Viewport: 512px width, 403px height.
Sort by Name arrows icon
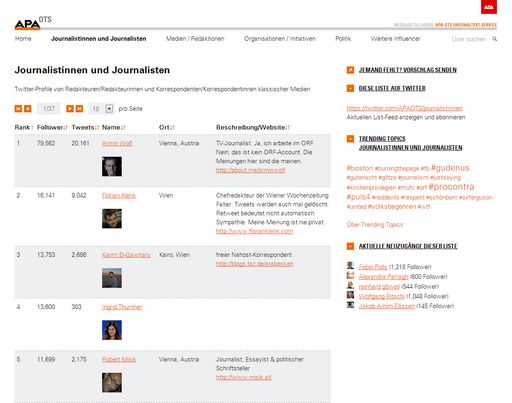point(123,128)
